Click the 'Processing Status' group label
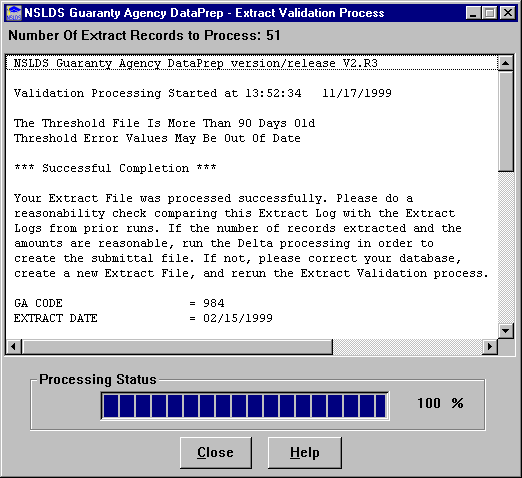This screenshot has height=478, width=522. (x=98, y=379)
